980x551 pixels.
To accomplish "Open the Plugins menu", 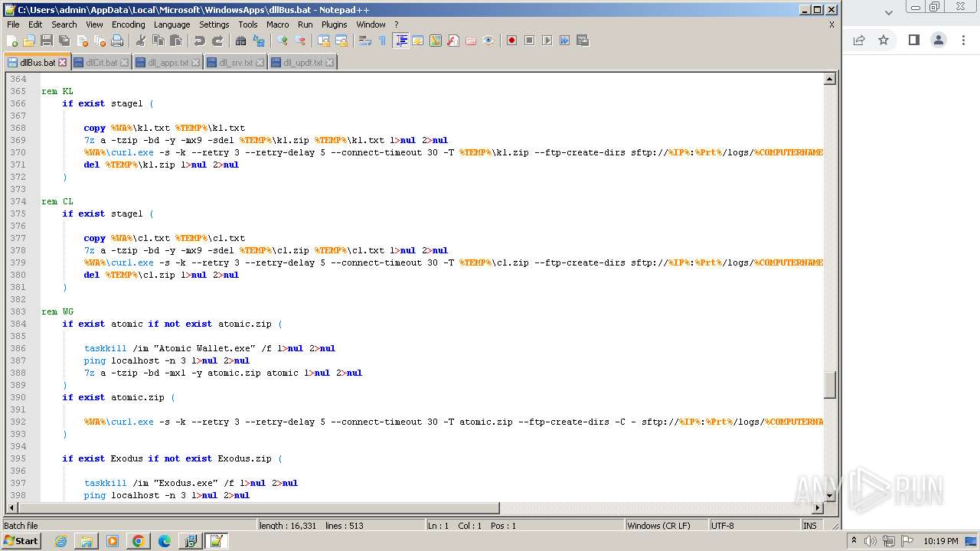I will (334, 24).
